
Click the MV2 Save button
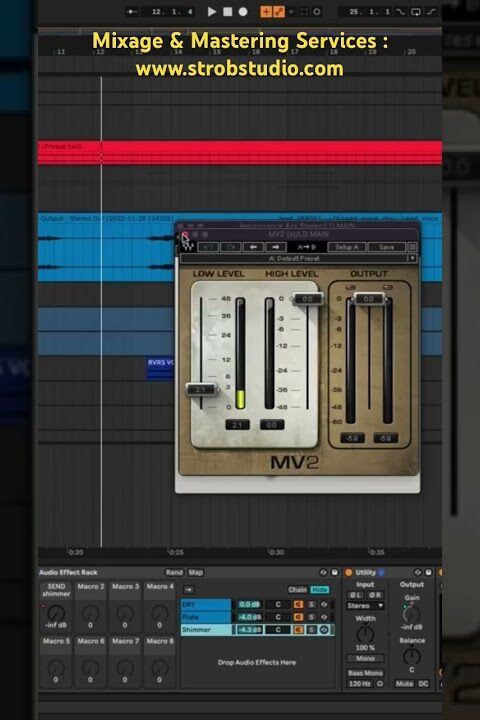tap(387, 247)
